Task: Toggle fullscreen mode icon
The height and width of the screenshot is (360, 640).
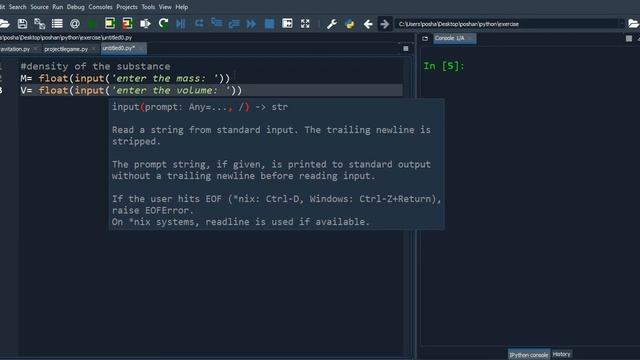Action: pyautogui.click(x=305, y=24)
